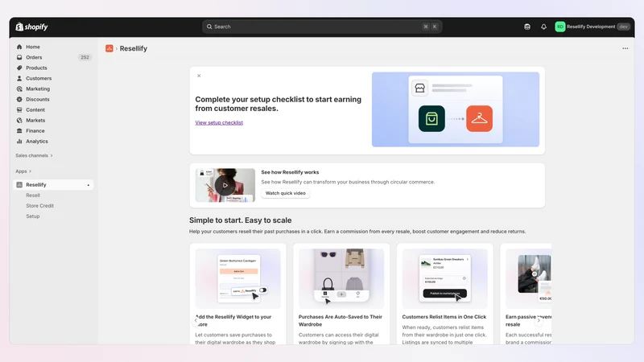Open the Markets globe icon
The height and width of the screenshot is (362, 644).
19,120
